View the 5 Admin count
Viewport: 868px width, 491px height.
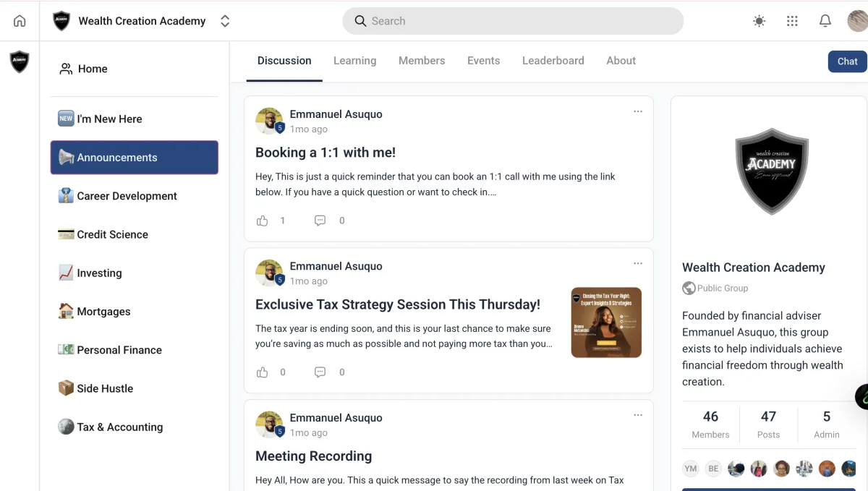coord(827,424)
